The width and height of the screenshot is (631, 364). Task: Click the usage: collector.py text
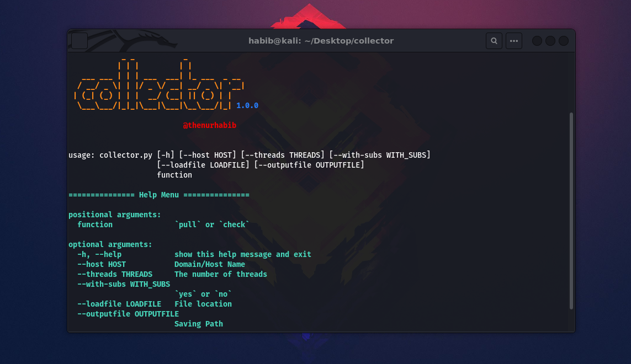(110, 155)
